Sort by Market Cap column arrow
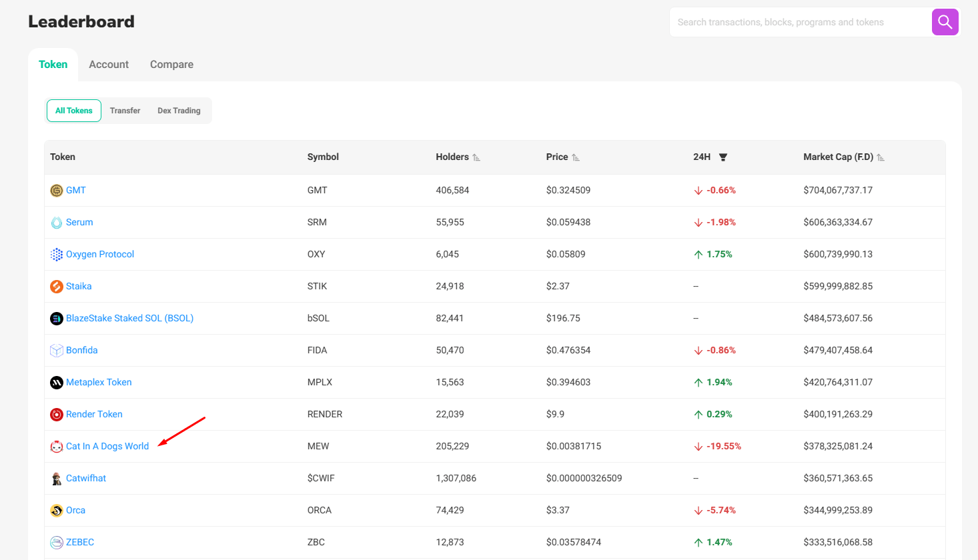The width and height of the screenshot is (978, 560). pyautogui.click(x=881, y=157)
